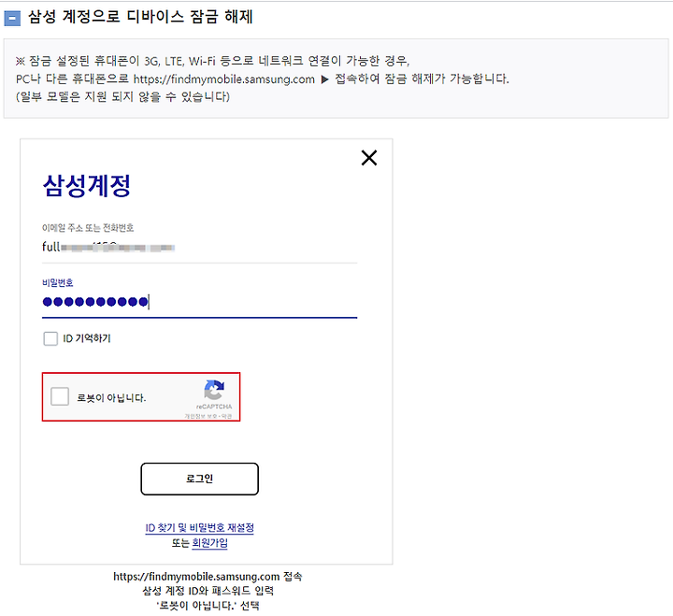Viewport: 673px width, 616px height.
Task: Open ID 찾기 및 비밀번호 재설정 link
Action: pyautogui.click(x=200, y=527)
